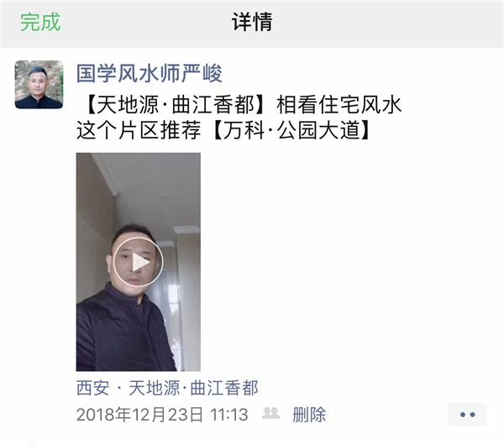Open the poster's profile avatar
Viewport: 504px width, 445px height.
coord(39,85)
